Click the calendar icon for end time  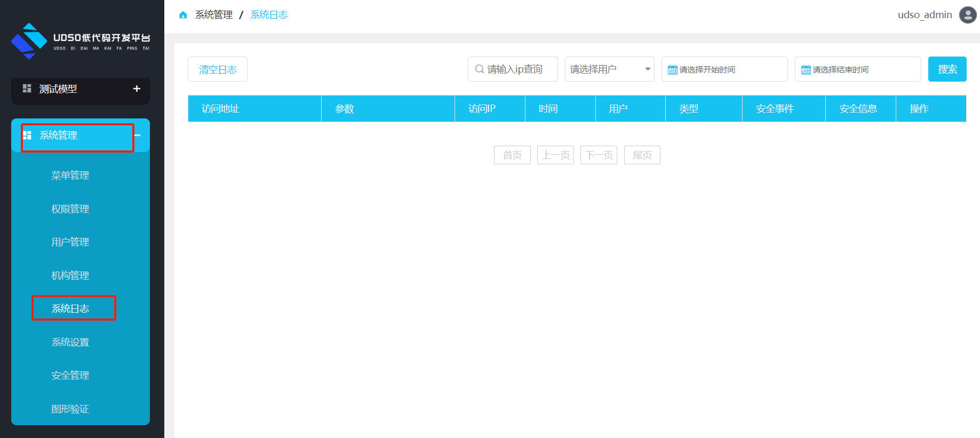coord(806,70)
